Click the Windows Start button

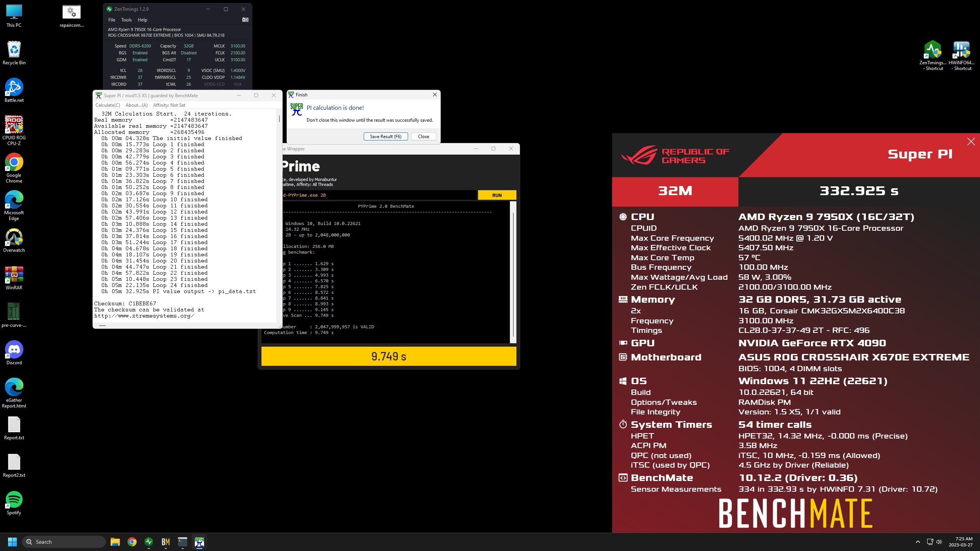[12, 542]
